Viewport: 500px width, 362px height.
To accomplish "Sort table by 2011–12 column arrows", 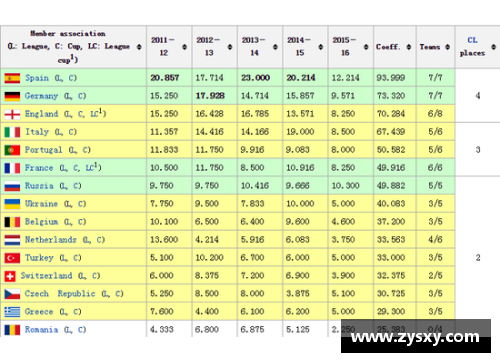I will [x=184, y=47].
